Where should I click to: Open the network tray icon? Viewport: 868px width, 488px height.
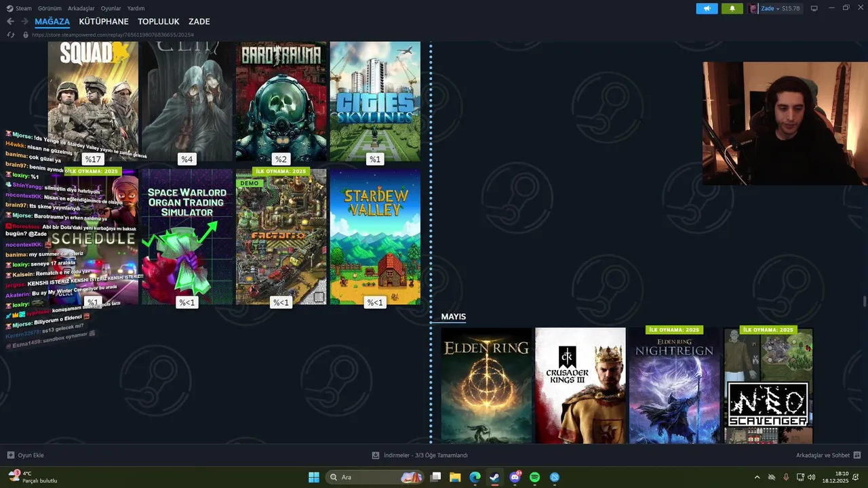[800, 477]
